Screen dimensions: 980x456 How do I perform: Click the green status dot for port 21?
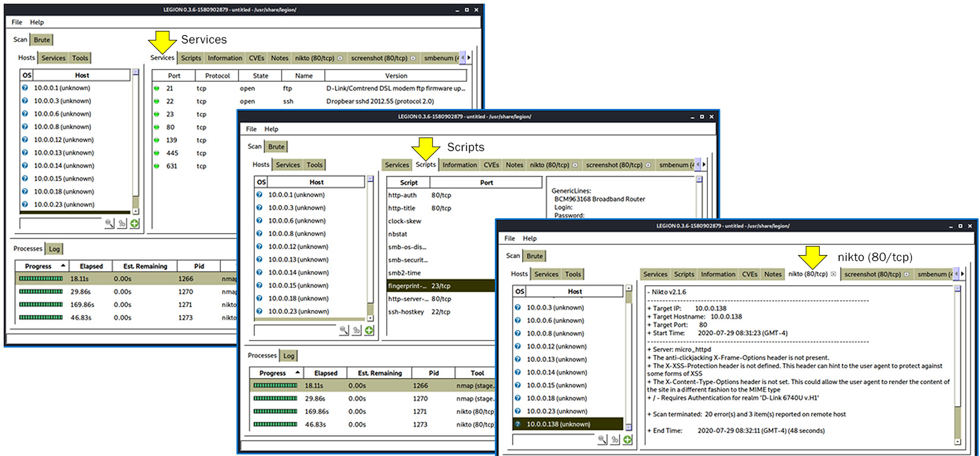[157, 88]
